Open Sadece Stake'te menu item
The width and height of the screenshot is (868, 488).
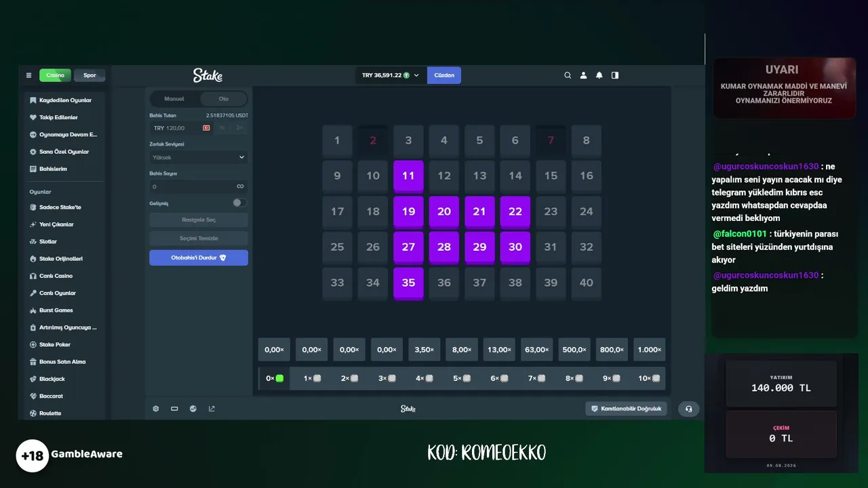pyautogui.click(x=64, y=207)
